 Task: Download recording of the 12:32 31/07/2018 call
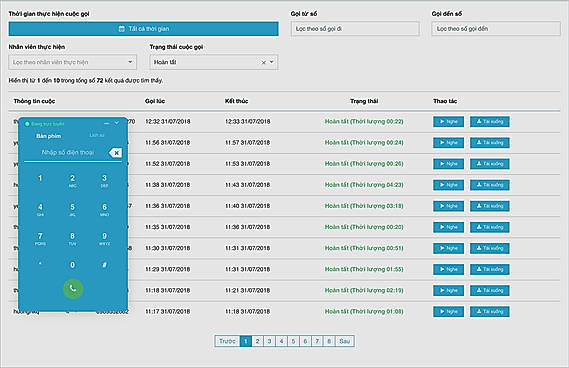(490, 122)
